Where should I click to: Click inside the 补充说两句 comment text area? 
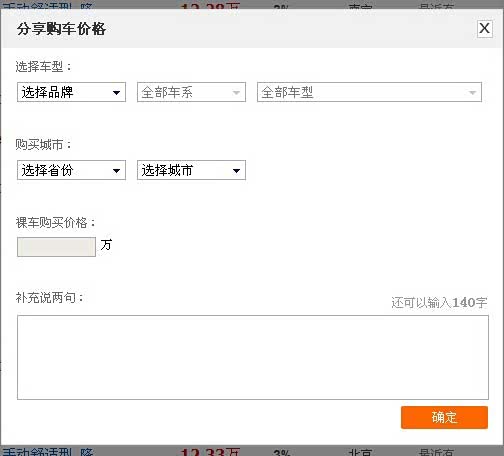(253, 357)
